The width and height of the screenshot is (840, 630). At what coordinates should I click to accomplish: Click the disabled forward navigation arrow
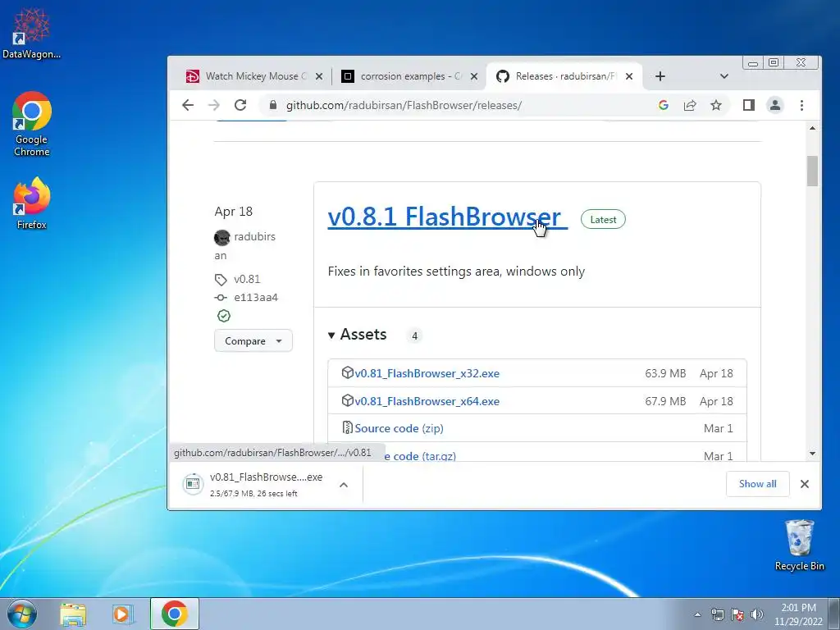click(x=214, y=106)
